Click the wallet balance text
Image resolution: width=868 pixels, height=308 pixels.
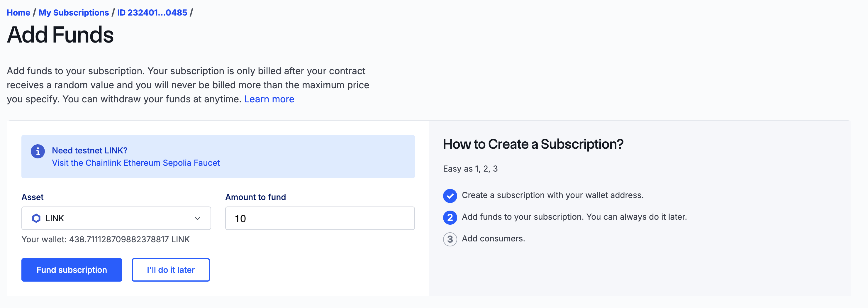click(106, 239)
